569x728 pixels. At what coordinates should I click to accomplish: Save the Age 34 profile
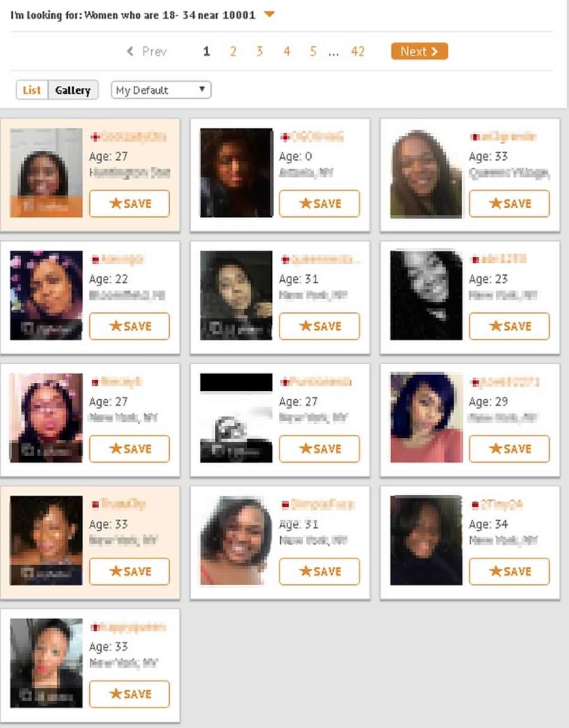(509, 571)
